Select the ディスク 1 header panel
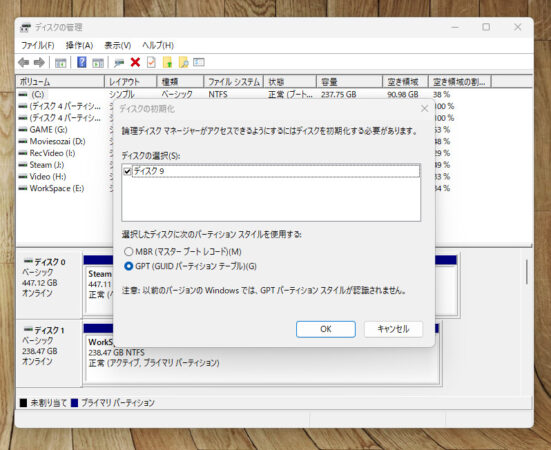The height and width of the screenshot is (450, 551). [49, 352]
